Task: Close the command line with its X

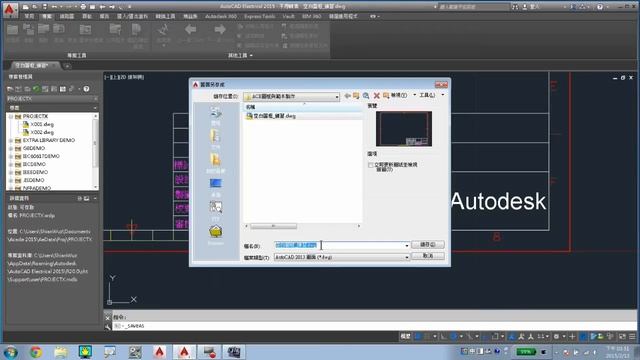Action: tap(107, 317)
